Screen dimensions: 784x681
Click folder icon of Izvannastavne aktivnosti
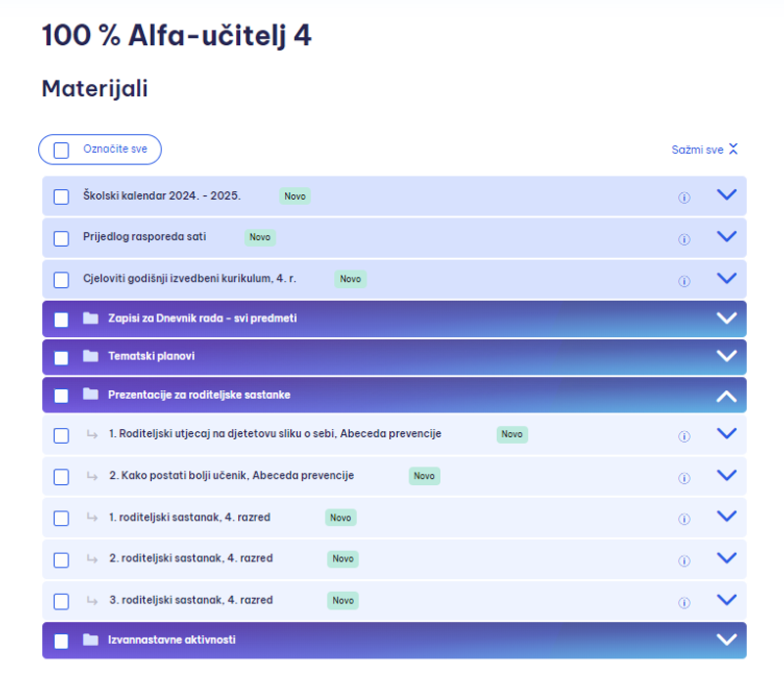pos(90,640)
